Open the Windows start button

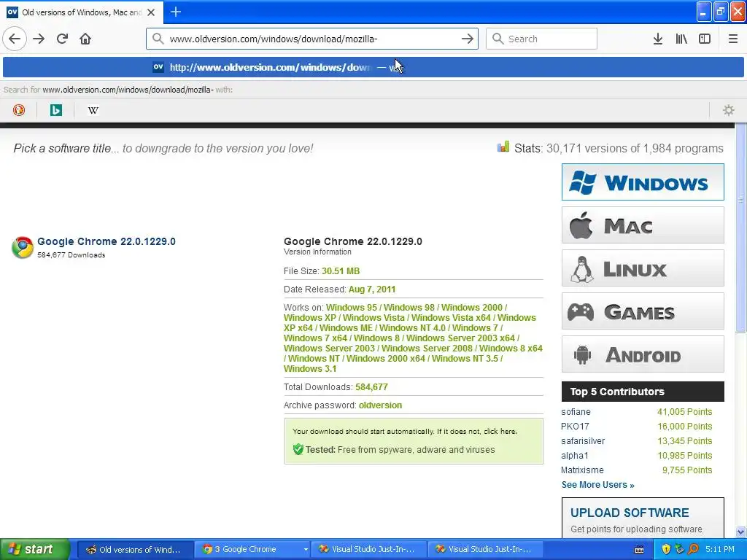tap(34, 549)
